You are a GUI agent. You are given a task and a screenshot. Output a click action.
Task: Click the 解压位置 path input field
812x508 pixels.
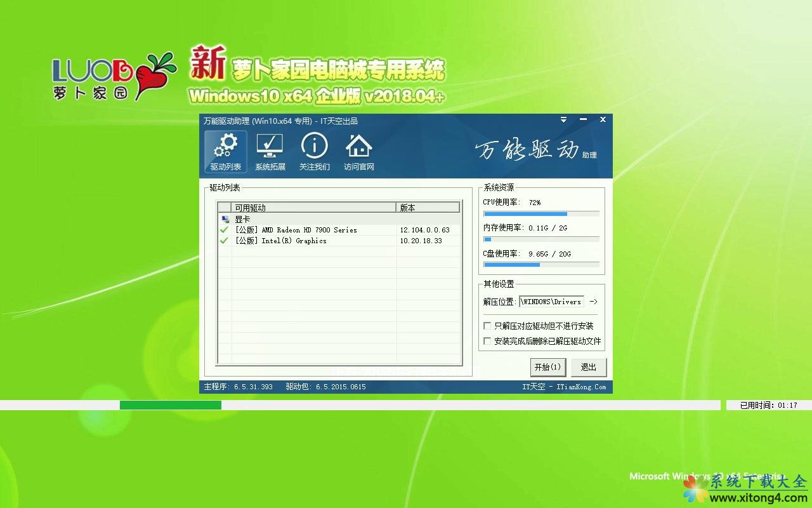point(551,302)
